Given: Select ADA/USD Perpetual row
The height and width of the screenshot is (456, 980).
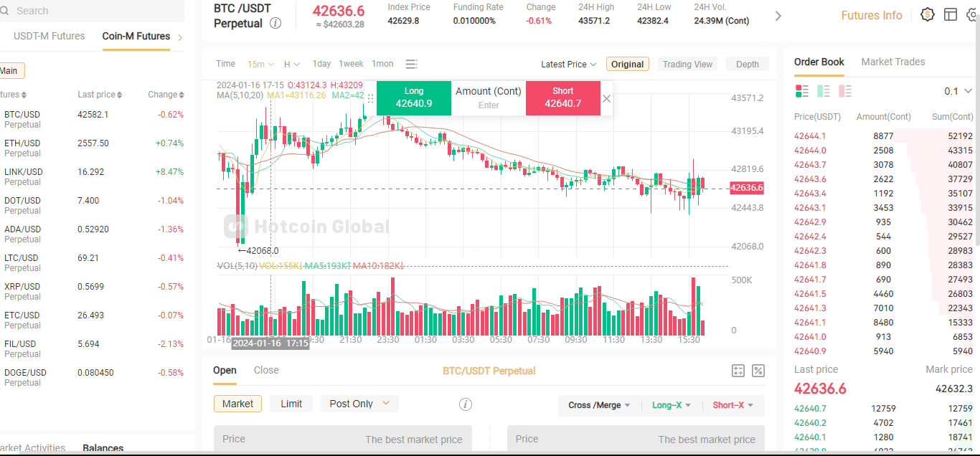Looking at the screenshot, I should (93, 234).
